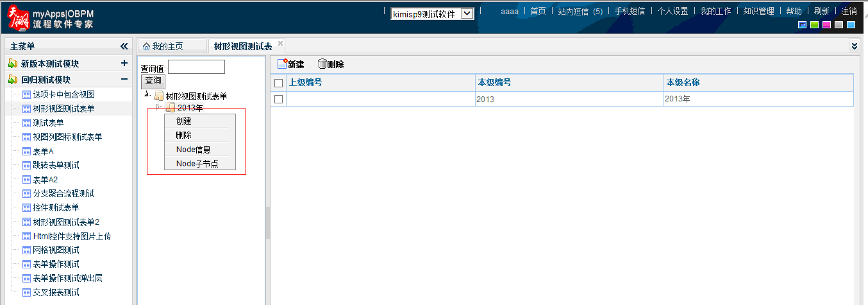The image size is (868, 305).
Task: Click the 新建 new document icon
Action: point(282,64)
